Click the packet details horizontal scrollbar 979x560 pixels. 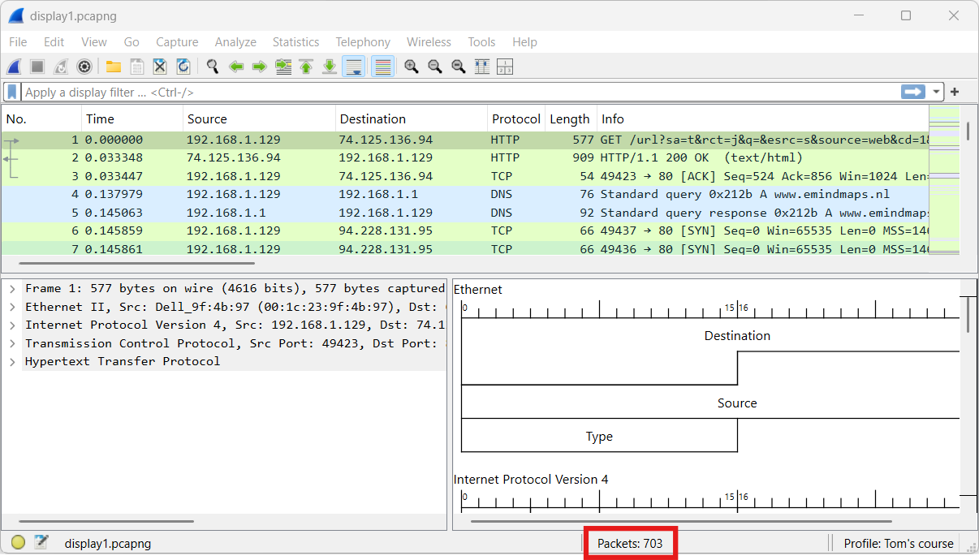[x=106, y=522]
